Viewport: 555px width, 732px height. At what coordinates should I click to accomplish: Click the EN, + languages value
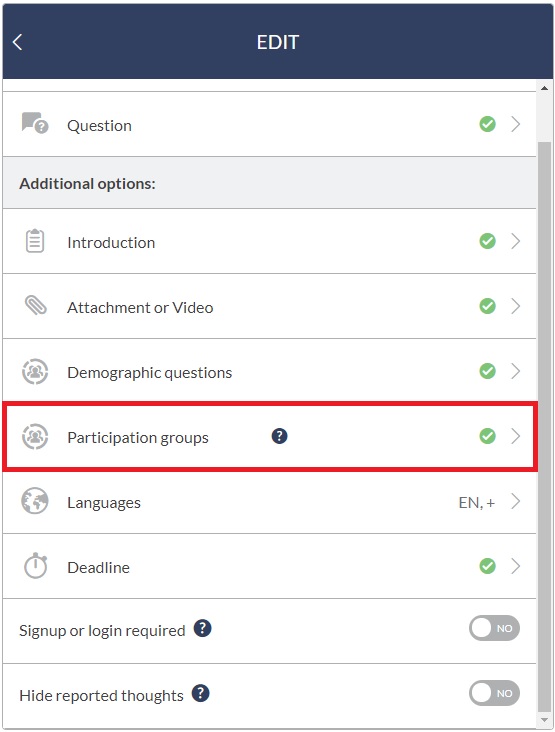477,502
